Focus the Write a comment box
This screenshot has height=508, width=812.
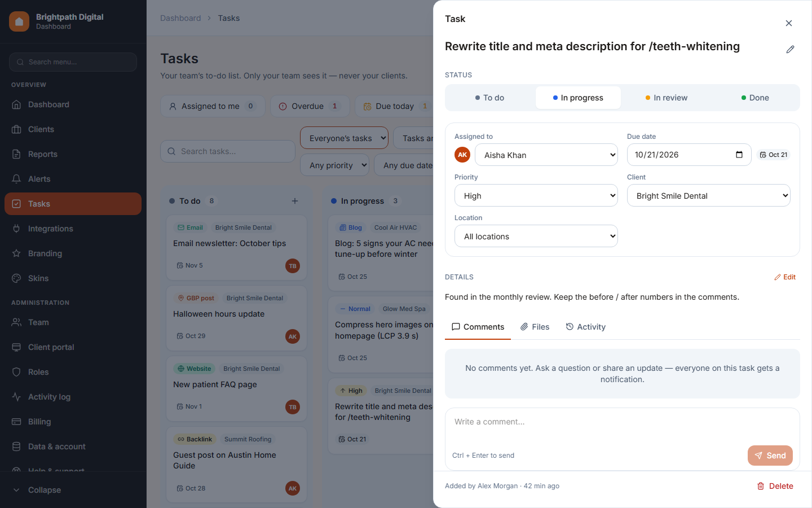623,426
